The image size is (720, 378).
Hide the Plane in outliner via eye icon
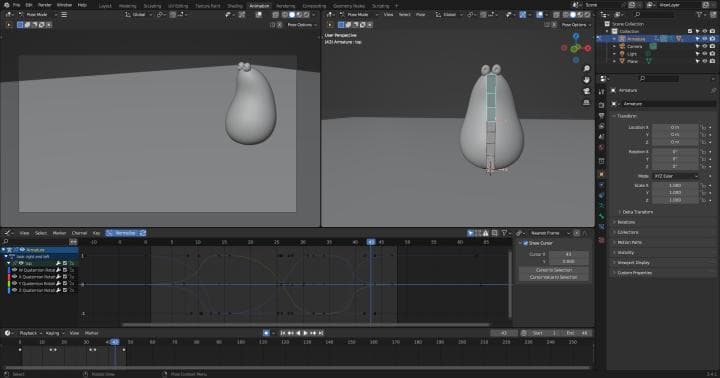click(705, 61)
